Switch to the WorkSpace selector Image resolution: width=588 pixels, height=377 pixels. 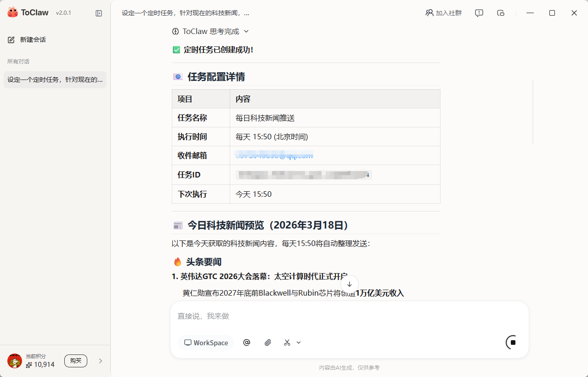tap(206, 343)
